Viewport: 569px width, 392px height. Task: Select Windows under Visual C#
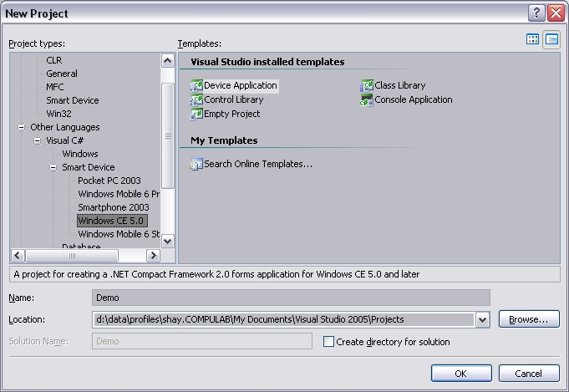[80, 154]
